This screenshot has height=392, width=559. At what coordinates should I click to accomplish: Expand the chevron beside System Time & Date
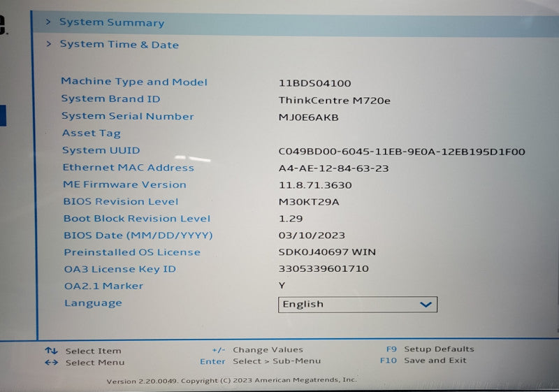(x=49, y=44)
